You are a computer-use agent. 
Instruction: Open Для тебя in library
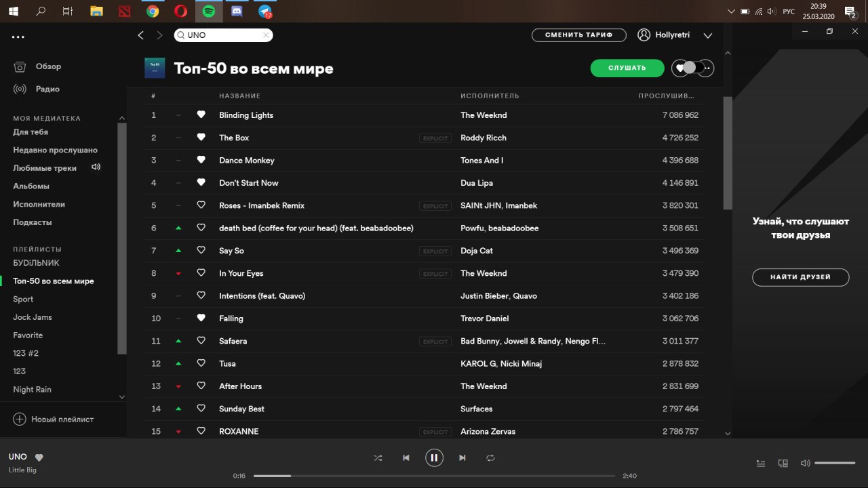(x=31, y=132)
